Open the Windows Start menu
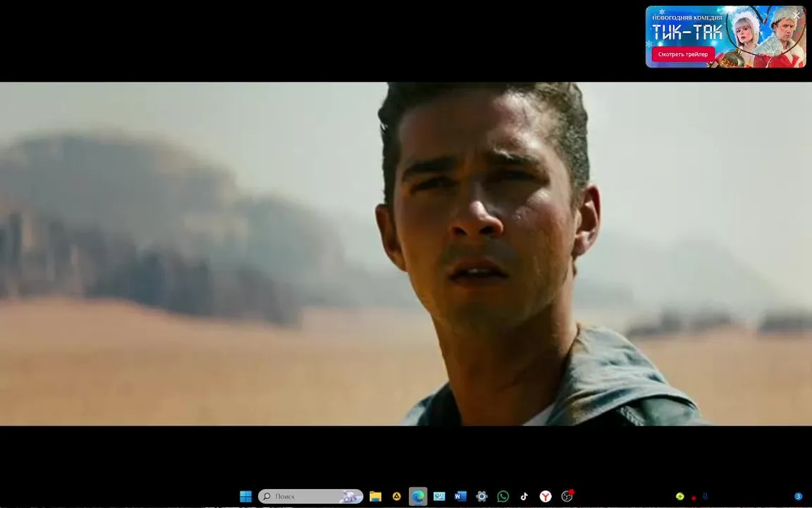This screenshot has height=508, width=812. 246,497
